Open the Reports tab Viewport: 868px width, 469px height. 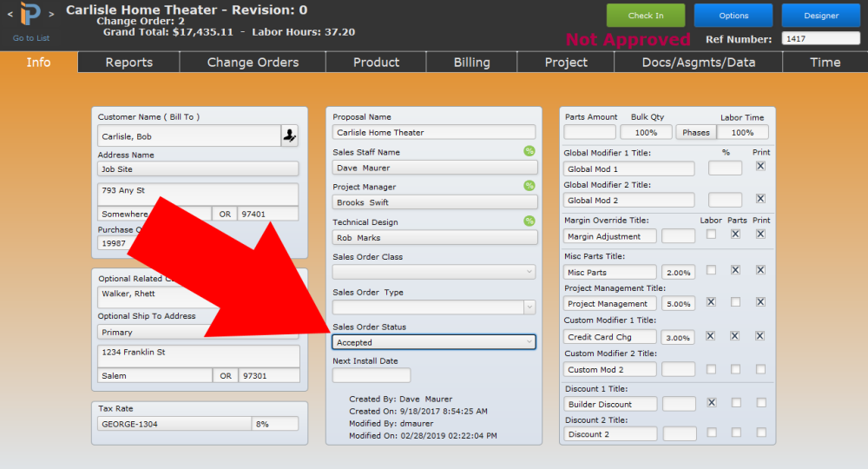(129, 62)
